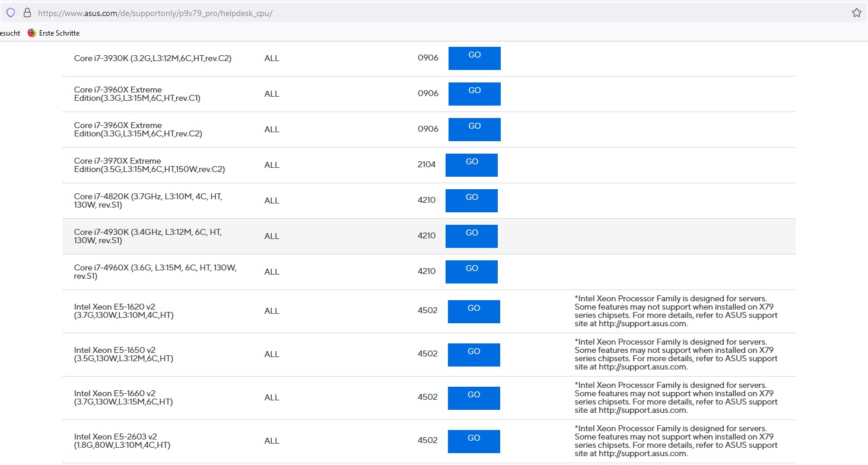Click GO for Xeon E5-2603 v2
Viewport: 868px width, 465px height.
tap(474, 441)
